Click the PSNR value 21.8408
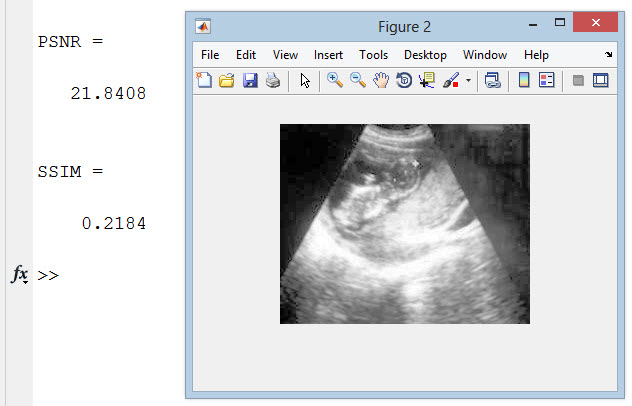Image resolution: width=632 pixels, height=406 pixels. [108, 94]
